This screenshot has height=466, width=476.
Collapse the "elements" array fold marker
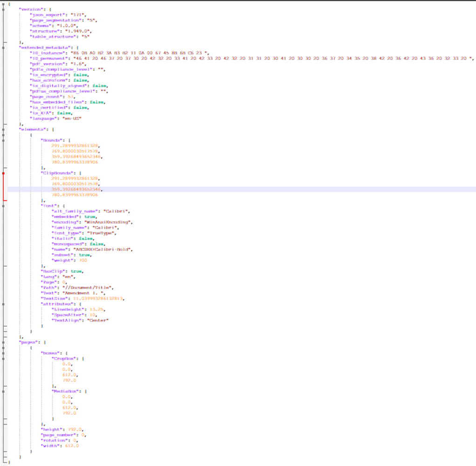pos(3,130)
